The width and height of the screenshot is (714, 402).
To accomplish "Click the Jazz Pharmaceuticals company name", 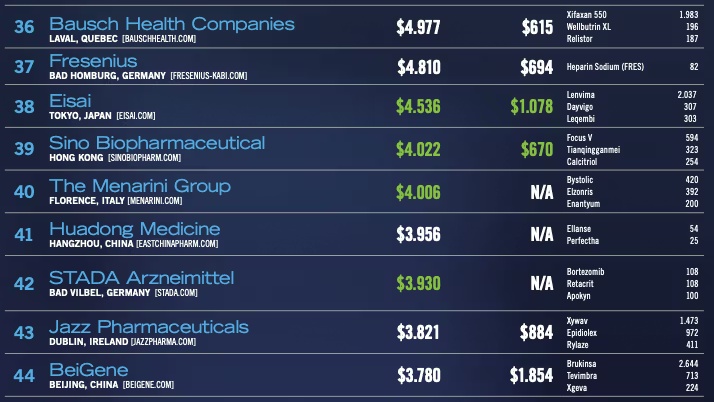I will pyautogui.click(x=149, y=327).
